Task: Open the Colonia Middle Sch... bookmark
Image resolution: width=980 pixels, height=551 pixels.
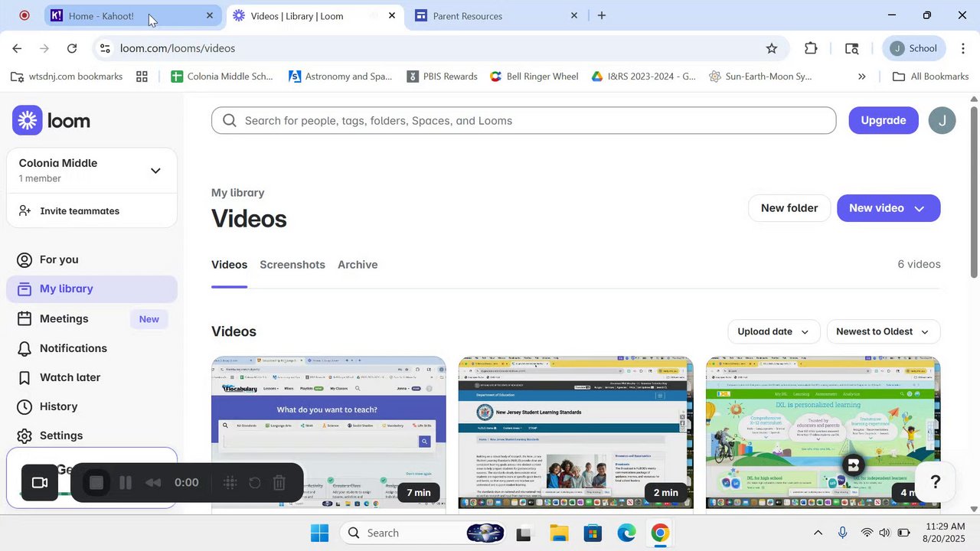Action: [x=222, y=77]
